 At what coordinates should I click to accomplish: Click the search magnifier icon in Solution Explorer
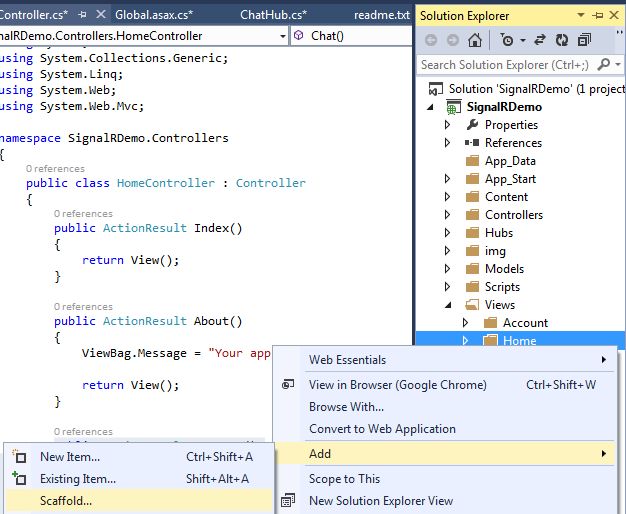click(x=604, y=64)
